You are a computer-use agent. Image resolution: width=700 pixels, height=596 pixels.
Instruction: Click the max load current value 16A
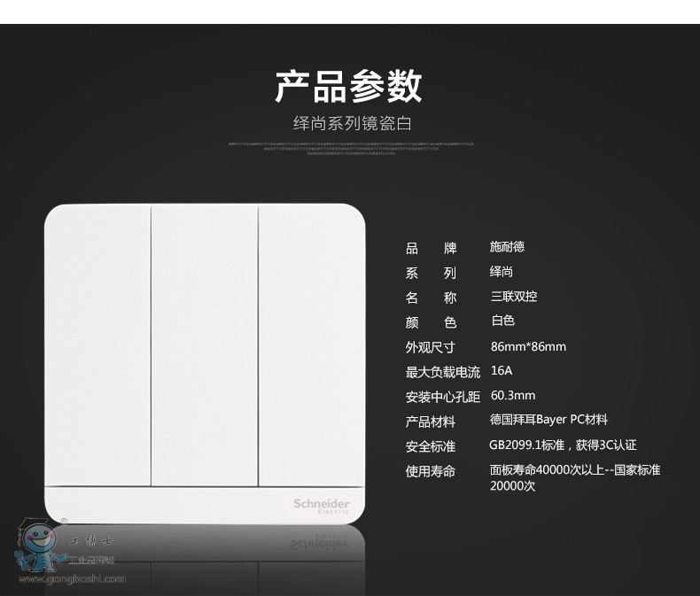pos(502,371)
